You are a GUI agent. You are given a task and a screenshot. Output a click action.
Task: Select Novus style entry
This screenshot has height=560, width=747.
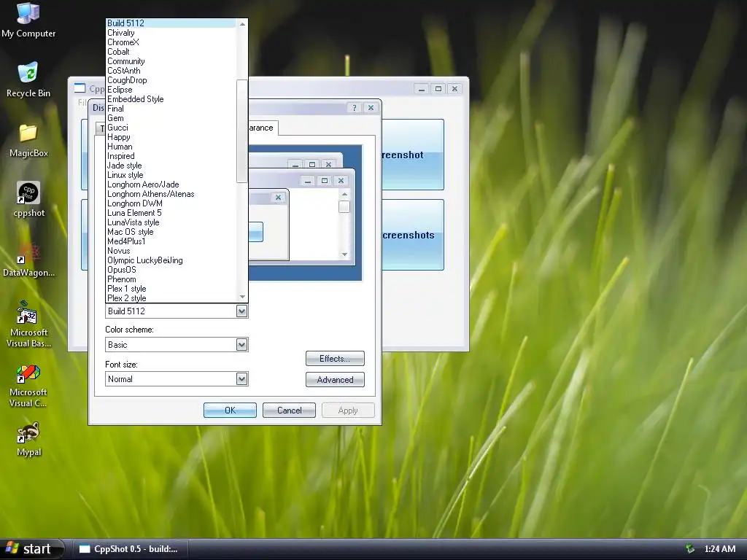[171, 251]
